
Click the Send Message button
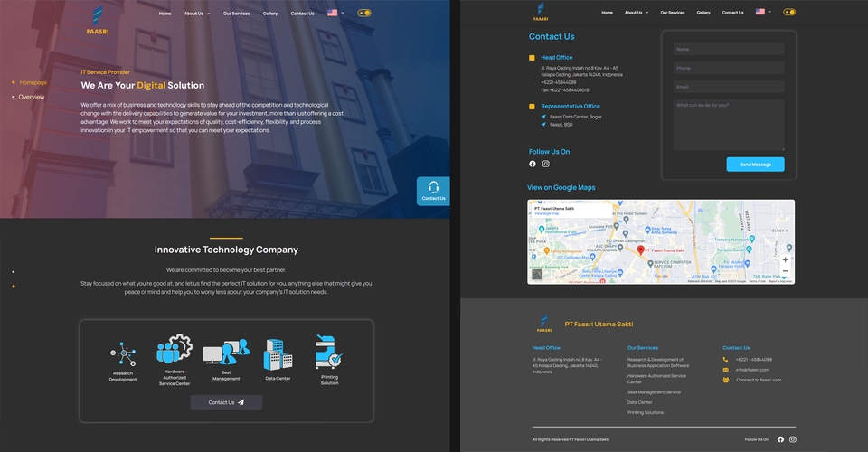755,165
